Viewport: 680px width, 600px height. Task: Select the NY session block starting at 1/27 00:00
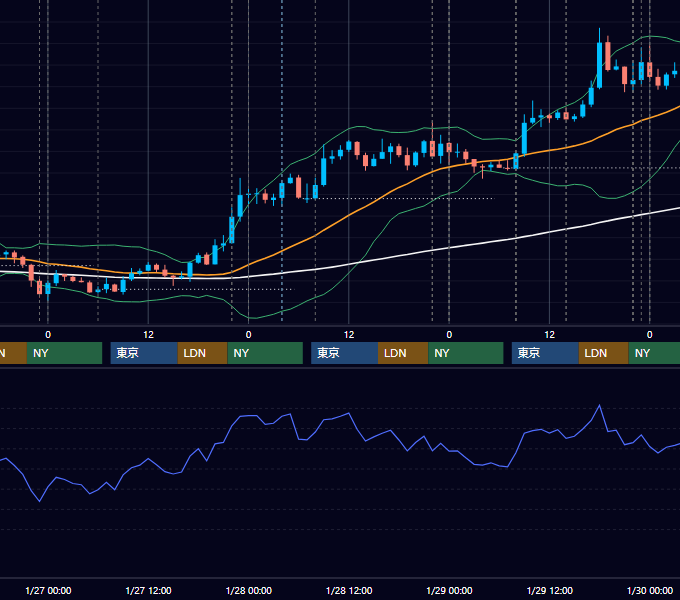(x=64, y=353)
